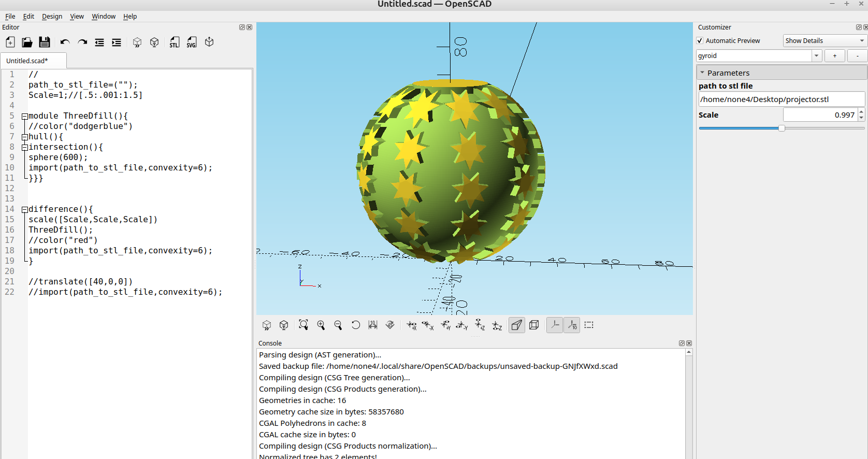868x459 pixels.
Task: Close the Console panel
Action: (x=689, y=343)
